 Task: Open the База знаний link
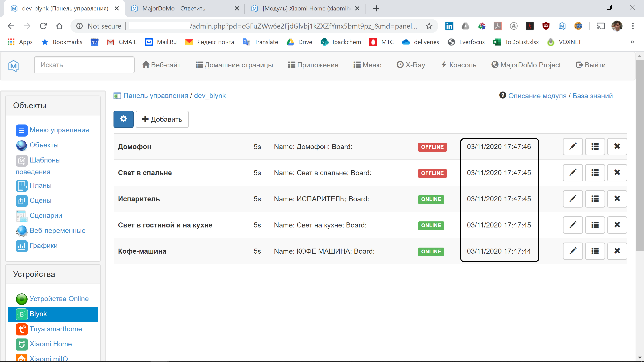click(592, 96)
